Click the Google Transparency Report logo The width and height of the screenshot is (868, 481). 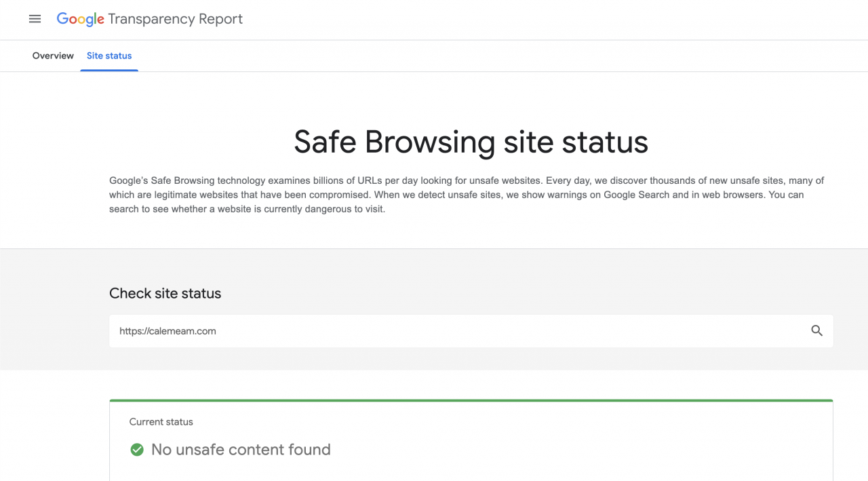[149, 19]
